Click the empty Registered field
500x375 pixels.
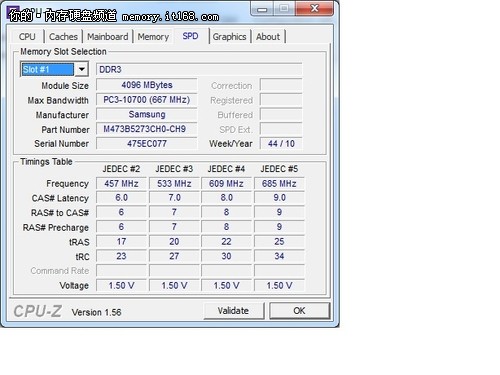coord(281,100)
